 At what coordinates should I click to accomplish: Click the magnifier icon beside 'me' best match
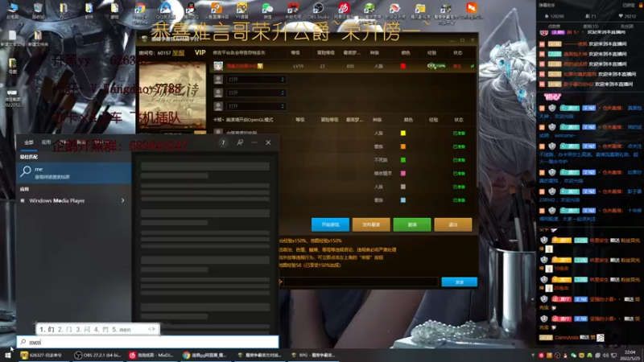pos(26,171)
